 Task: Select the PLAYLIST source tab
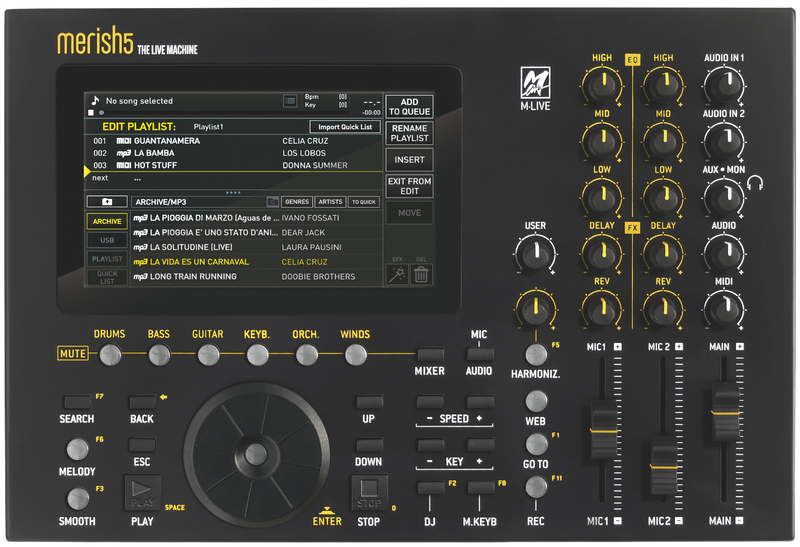tap(107, 259)
